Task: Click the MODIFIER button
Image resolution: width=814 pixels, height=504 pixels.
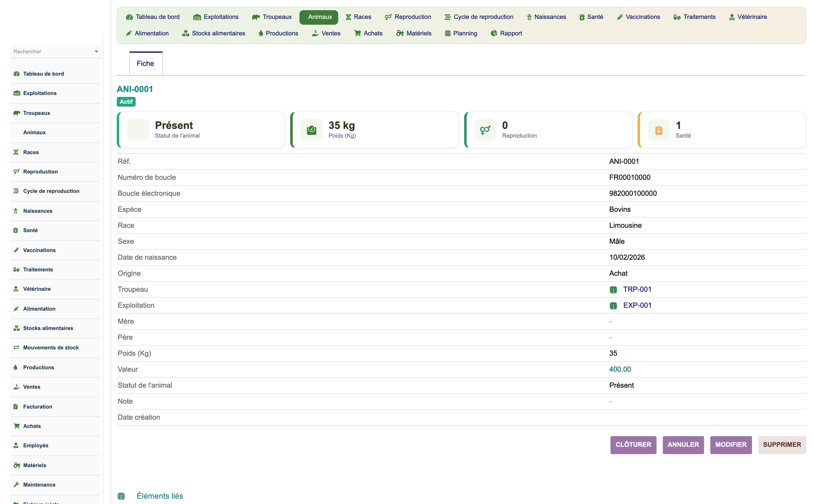Action: [731, 445]
